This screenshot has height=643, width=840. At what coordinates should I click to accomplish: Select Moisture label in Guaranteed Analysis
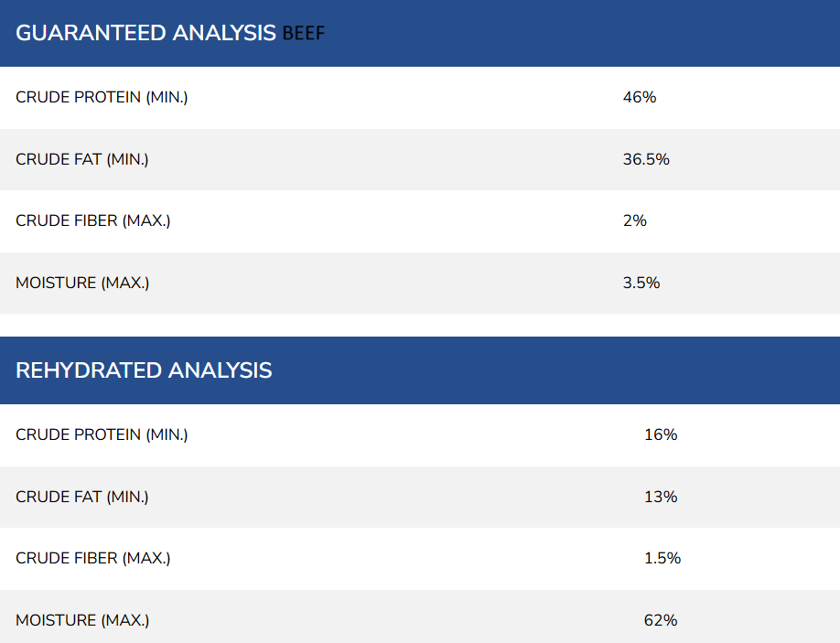[82, 283]
